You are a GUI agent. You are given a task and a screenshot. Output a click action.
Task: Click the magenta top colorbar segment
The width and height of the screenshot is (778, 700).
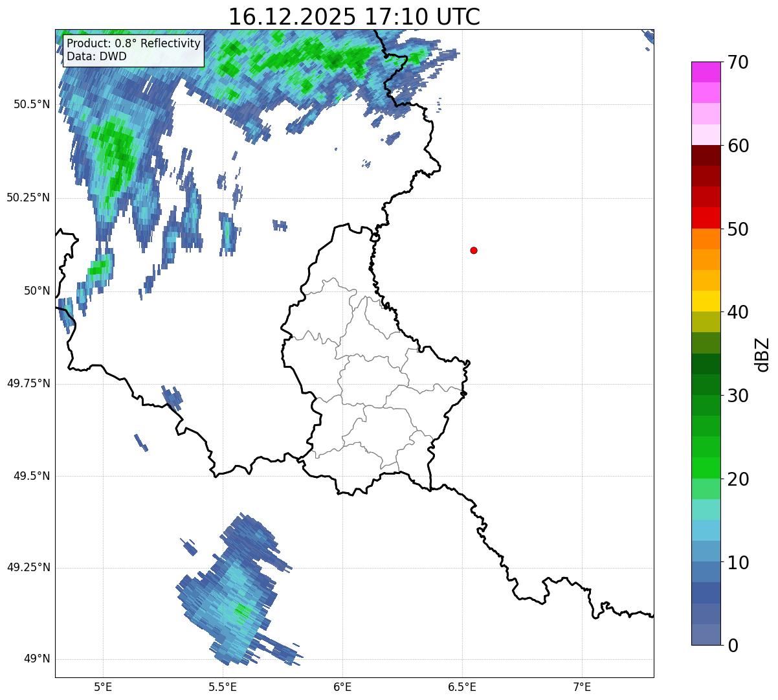[x=706, y=72]
